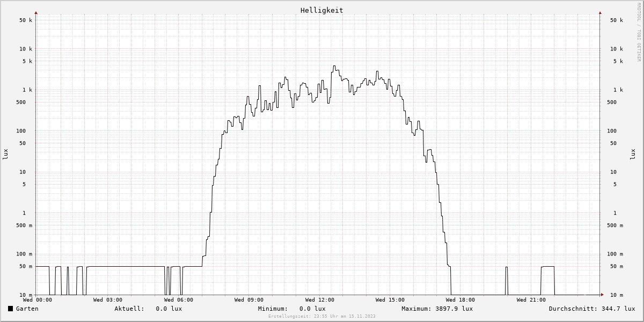Click the Wed 21:00 time axis label

(531, 300)
